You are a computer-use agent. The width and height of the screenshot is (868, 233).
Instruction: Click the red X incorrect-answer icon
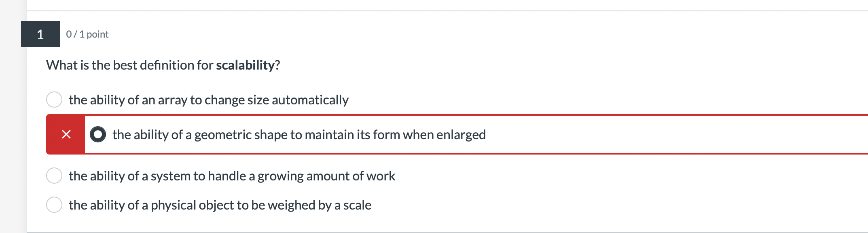pyautogui.click(x=66, y=134)
